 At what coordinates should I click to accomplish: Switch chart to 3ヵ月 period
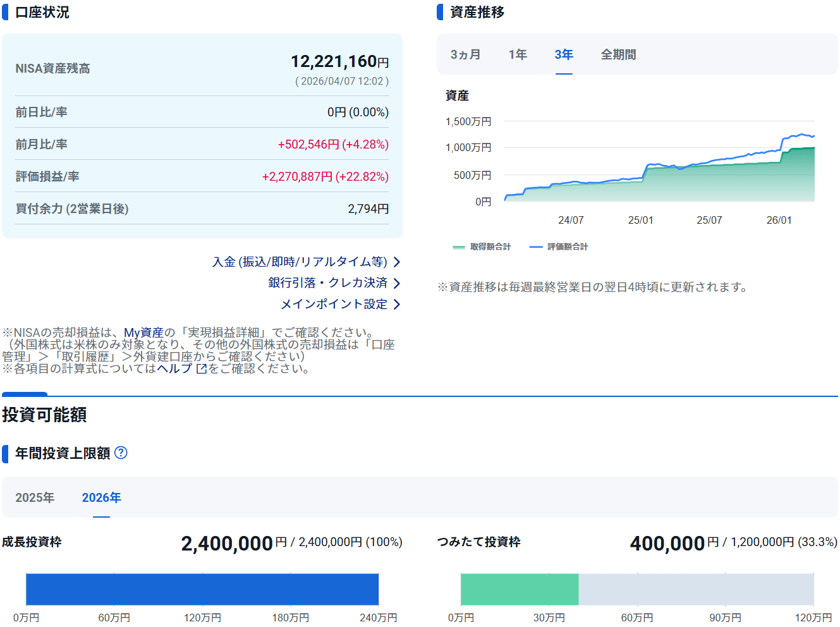465,55
